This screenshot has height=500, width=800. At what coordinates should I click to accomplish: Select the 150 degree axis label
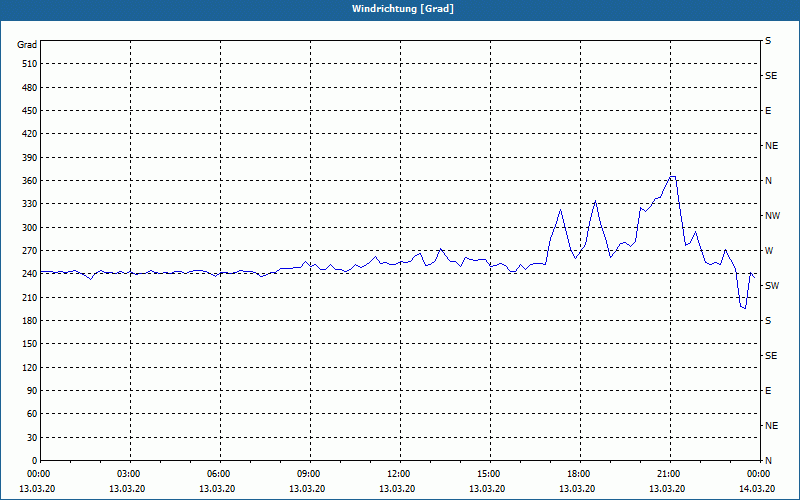(x=30, y=344)
